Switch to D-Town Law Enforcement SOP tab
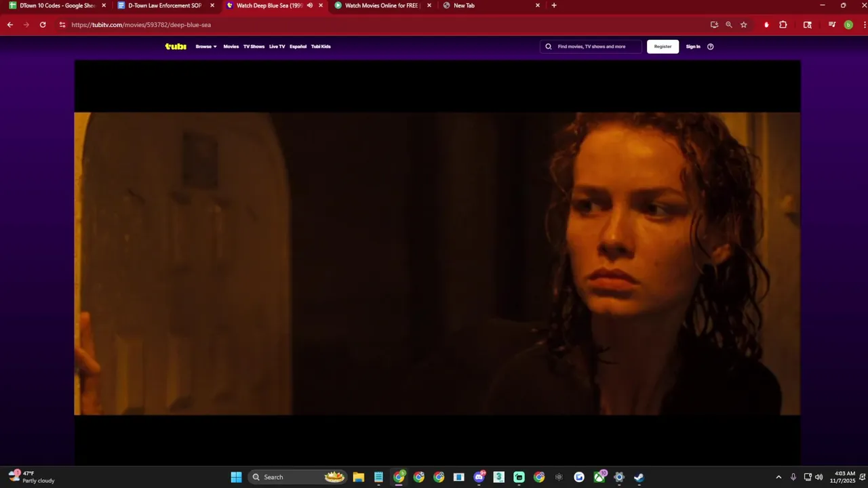 coord(165,5)
